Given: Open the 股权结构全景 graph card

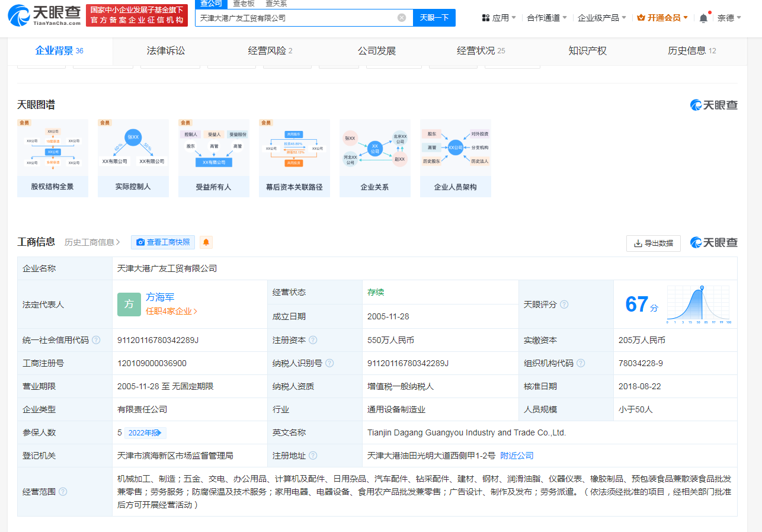Looking at the screenshot, I should click(x=53, y=158).
